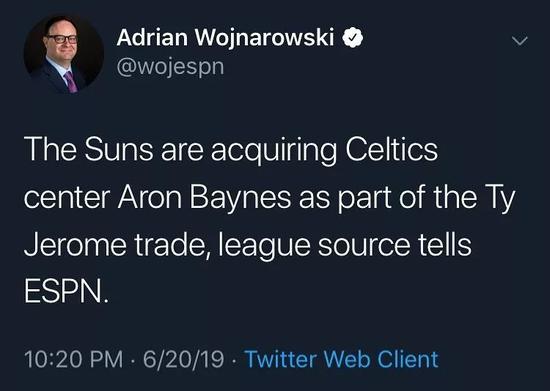Open the Adrian Wojnarowski display name
The width and height of the screenshot is (550, 391).
point(225,38)
